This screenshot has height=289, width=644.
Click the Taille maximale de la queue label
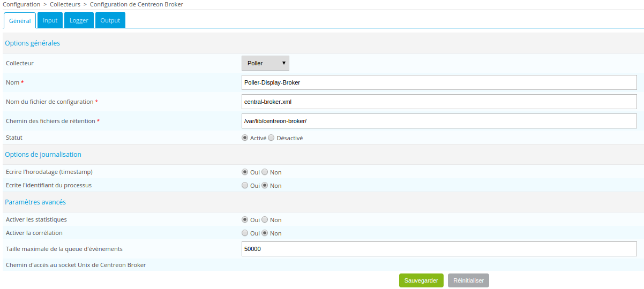pyautogui.click(x=64, y=249)
